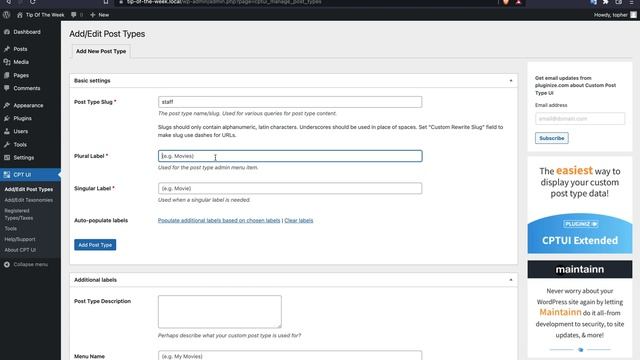The width and height of the screenshot is (640, 360).
Task: Click the Collapse menu link
Action: 31,264
